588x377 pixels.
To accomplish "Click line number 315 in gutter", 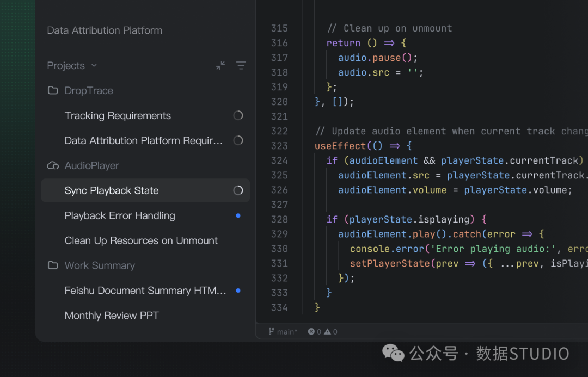I will (x=279, y=28).
